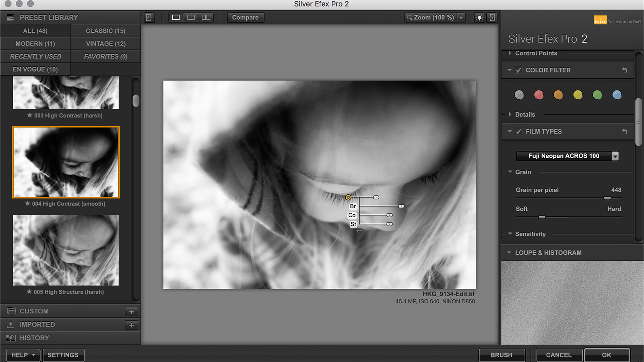Click the Grain per pixel slider handle
This screenshot has width=644, height=362.
[x=607, y=198]
